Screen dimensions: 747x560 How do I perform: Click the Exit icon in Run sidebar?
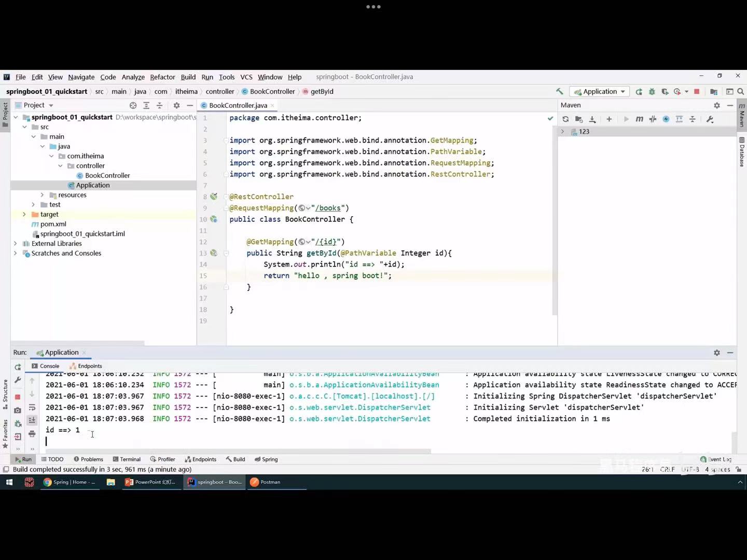pyautogui.click(x=18, y=437)
